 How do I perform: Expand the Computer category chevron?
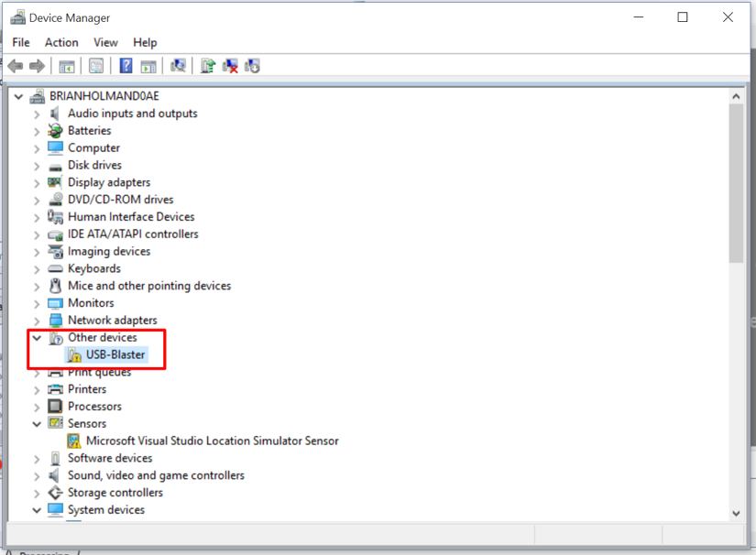[37, 149]
